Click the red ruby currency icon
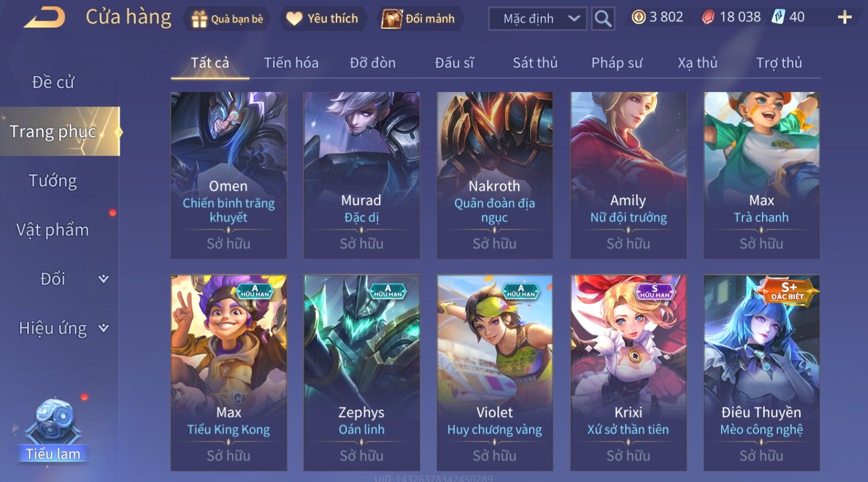This screenshot has width=868, height=482. (708, 17)
